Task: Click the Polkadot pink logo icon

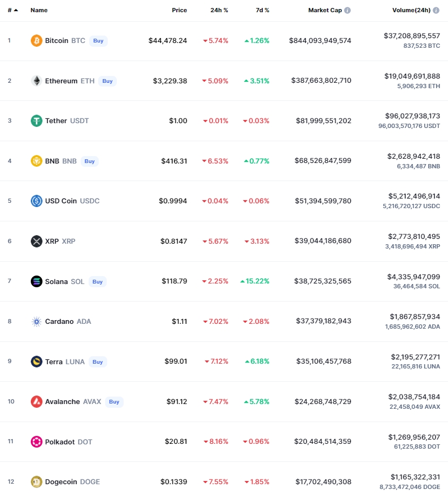Action: click(37, 442)
